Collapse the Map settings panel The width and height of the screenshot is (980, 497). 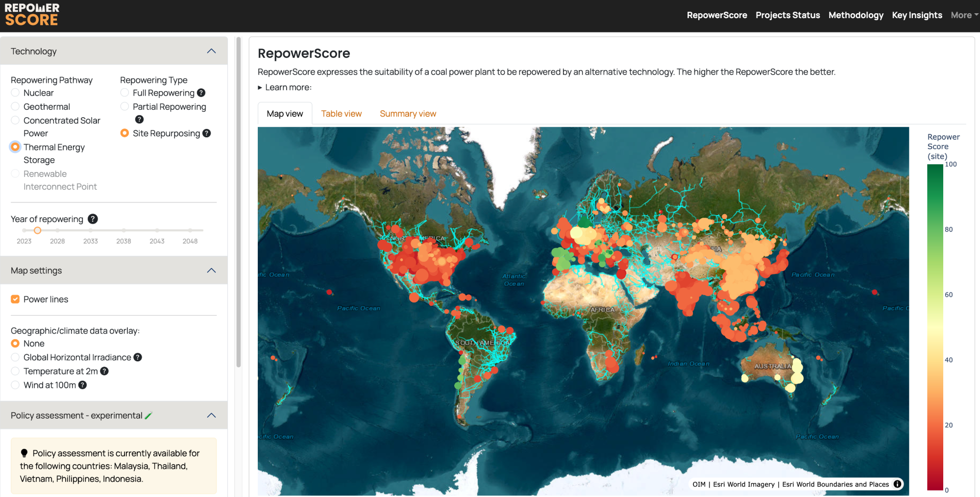point(211,271)
